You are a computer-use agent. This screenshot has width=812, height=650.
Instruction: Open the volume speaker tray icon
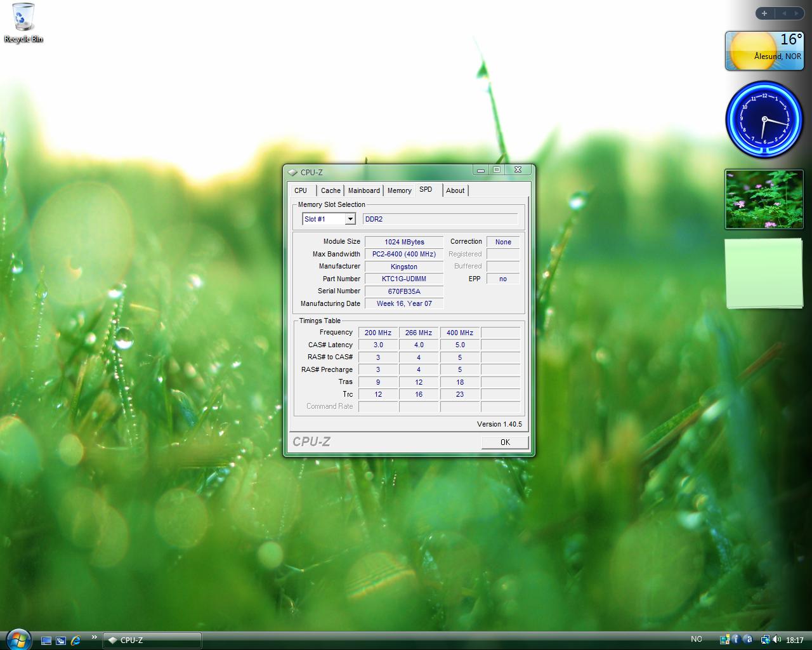pos(777,640)
